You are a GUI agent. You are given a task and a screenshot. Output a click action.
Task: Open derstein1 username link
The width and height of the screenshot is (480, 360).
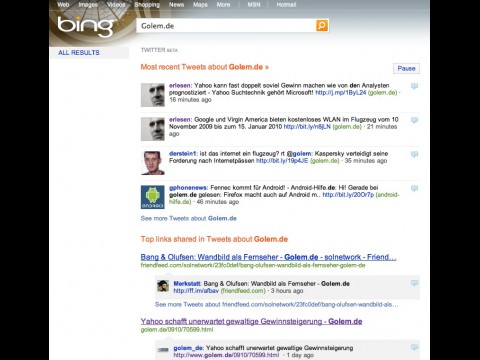(183, 153)
